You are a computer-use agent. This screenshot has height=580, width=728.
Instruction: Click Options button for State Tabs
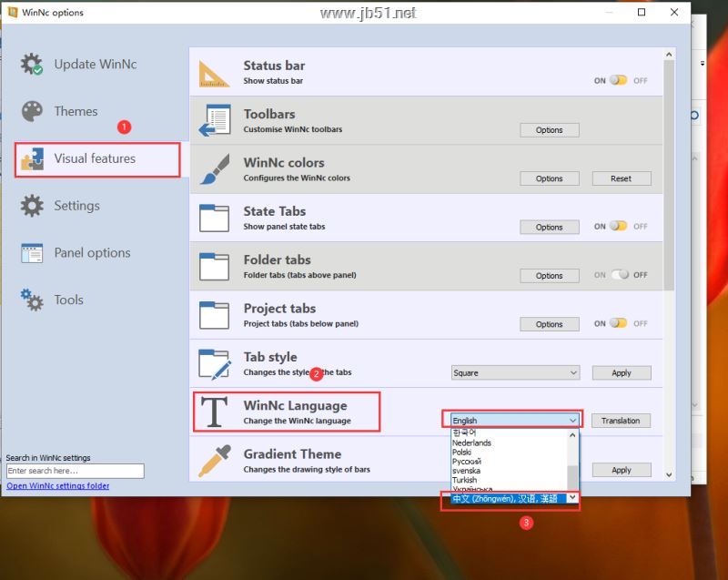tap(550, 227)
